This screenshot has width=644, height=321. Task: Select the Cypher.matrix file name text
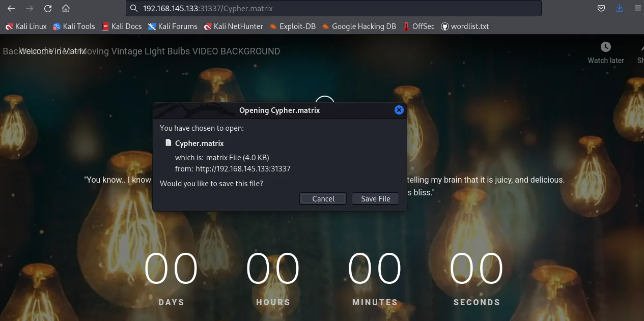(x=200, y=143)
